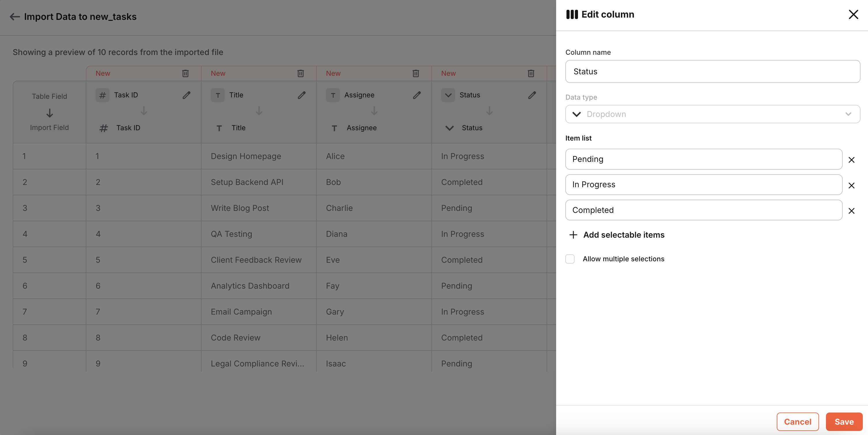Click the Column name field containing Status
The height and width of the screenshot is (435, 868).
[713, 71]
